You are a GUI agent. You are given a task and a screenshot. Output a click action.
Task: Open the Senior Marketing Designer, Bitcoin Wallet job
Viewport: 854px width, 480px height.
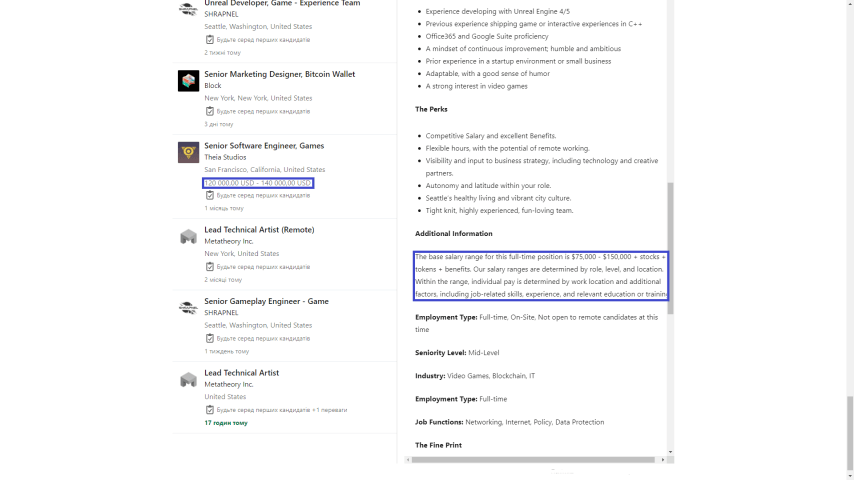pos(279,74)
